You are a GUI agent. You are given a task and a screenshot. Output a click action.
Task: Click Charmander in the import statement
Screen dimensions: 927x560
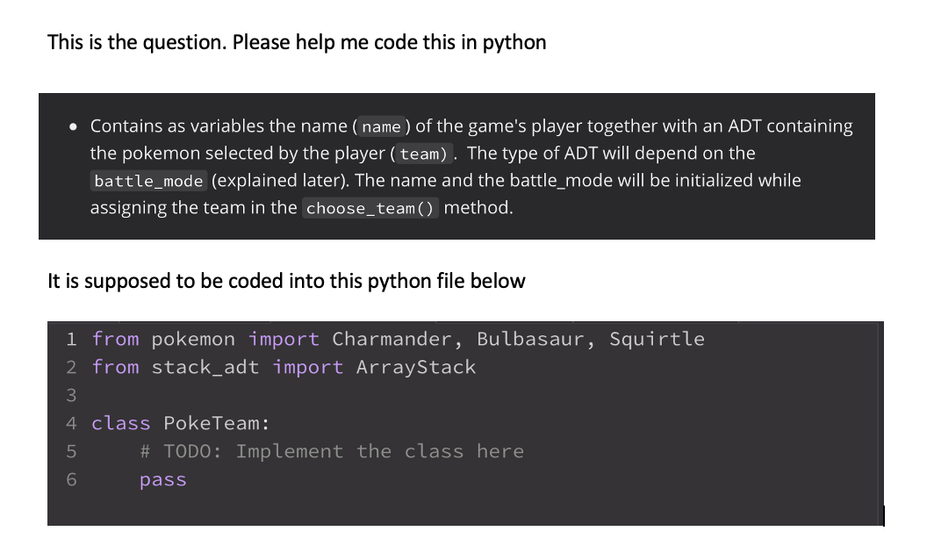(392, 339)
